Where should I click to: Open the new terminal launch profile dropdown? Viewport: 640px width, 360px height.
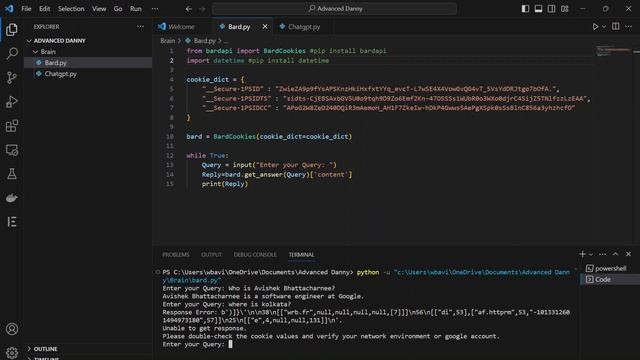coord(591,255)
